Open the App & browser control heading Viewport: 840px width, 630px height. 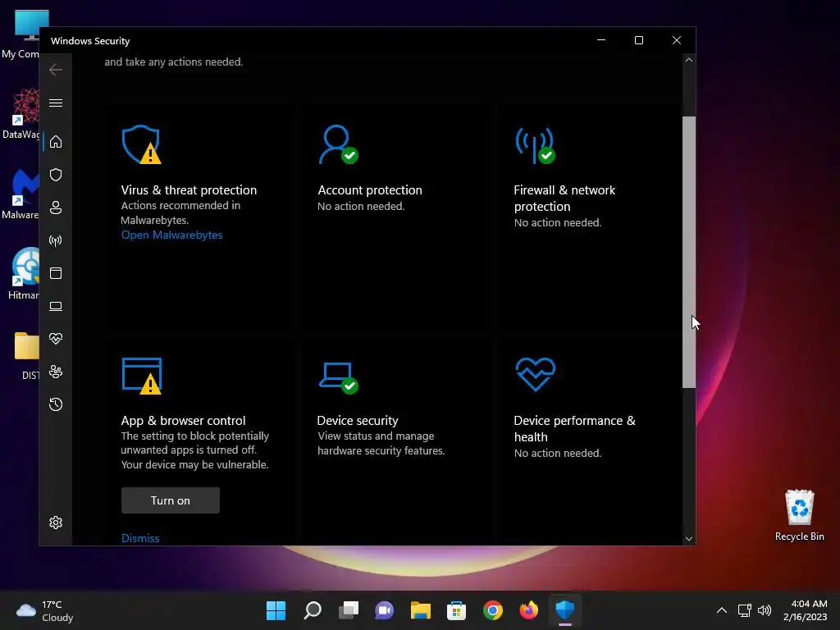pos(183,421)
